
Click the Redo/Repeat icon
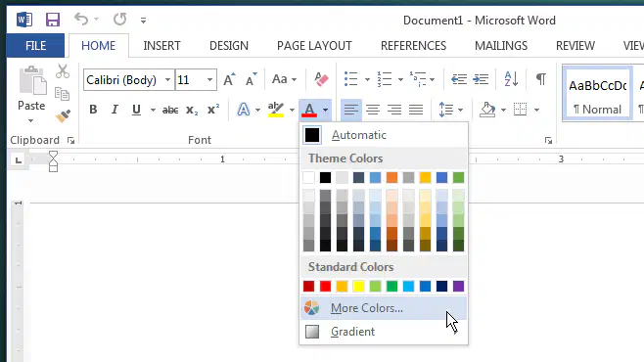(120, 20)
